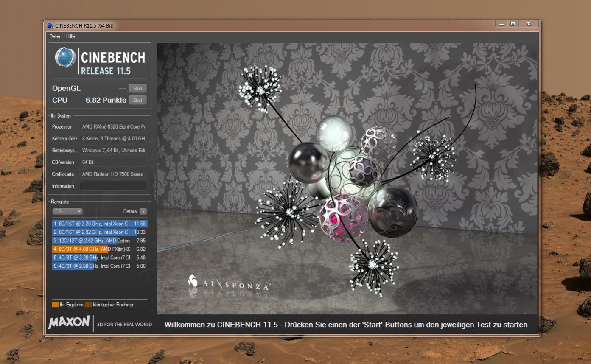Click the Grafikkarte Radeon HD 7900 value

pos(113,174)
